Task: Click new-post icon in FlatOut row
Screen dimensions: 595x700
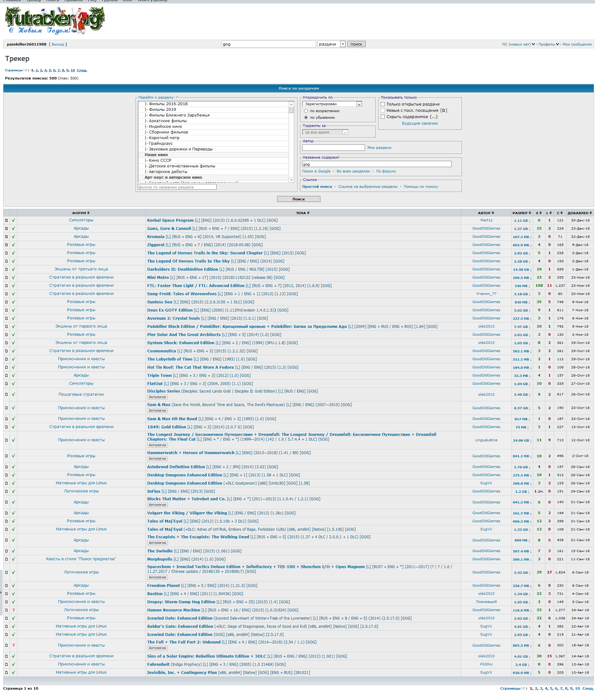Action: [x=6, y=383]
